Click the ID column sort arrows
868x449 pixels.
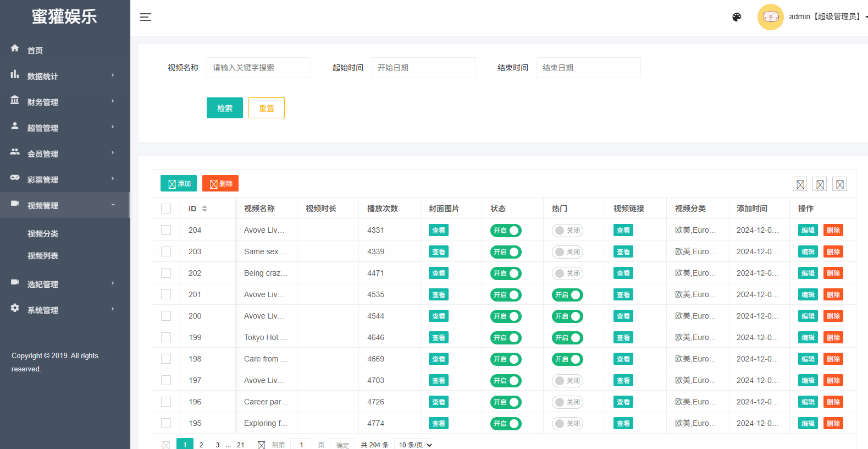(x=204, y=209)
